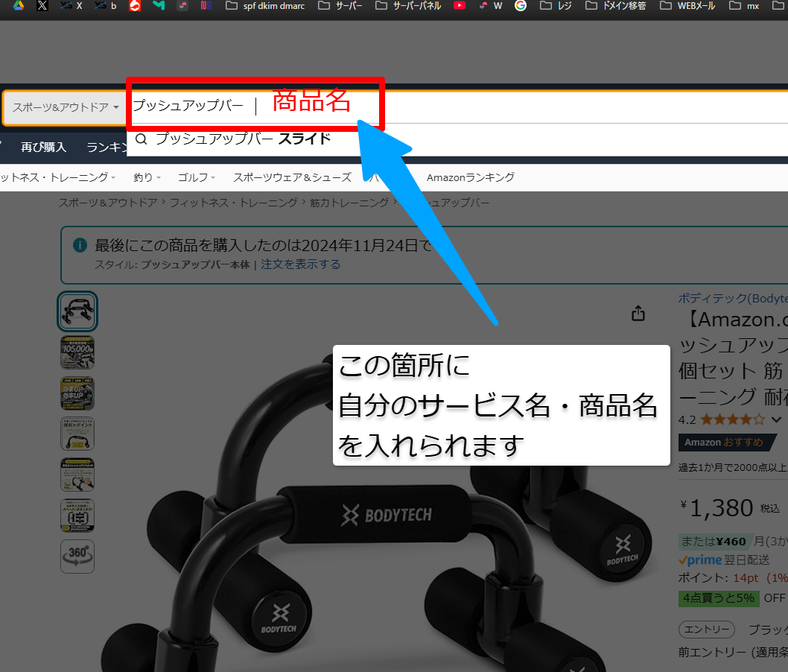Open the 'ボディテック(Bodyte' brand link
This screenshot has height=672, width=788.
733,298
